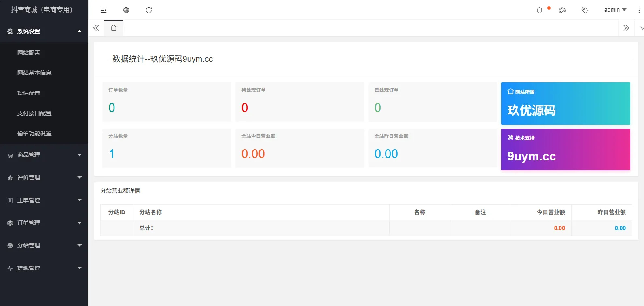Expand the 订单管理 menu
The height and width of the screenshot is (306, 644).
click(44, 223)
